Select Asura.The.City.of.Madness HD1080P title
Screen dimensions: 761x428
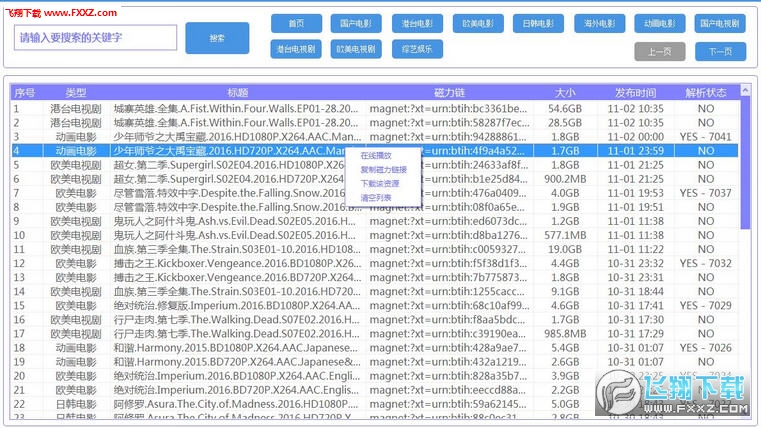(235, 404)
